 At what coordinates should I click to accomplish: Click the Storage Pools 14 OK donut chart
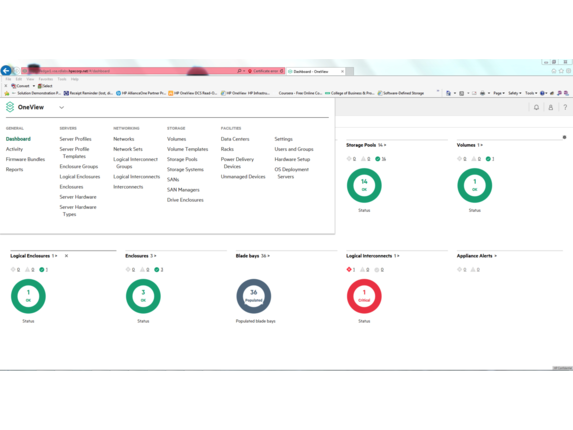(364, 185)
